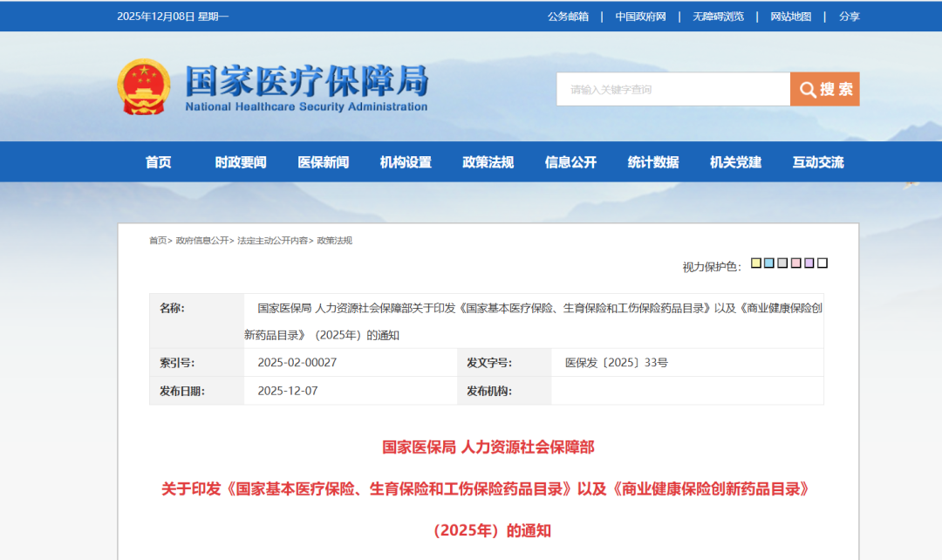Viewport: 942px width, 560px height.
Task: Select the purple eye-protection color swatch
Action: pyautogui.click(x=808, y=263)
